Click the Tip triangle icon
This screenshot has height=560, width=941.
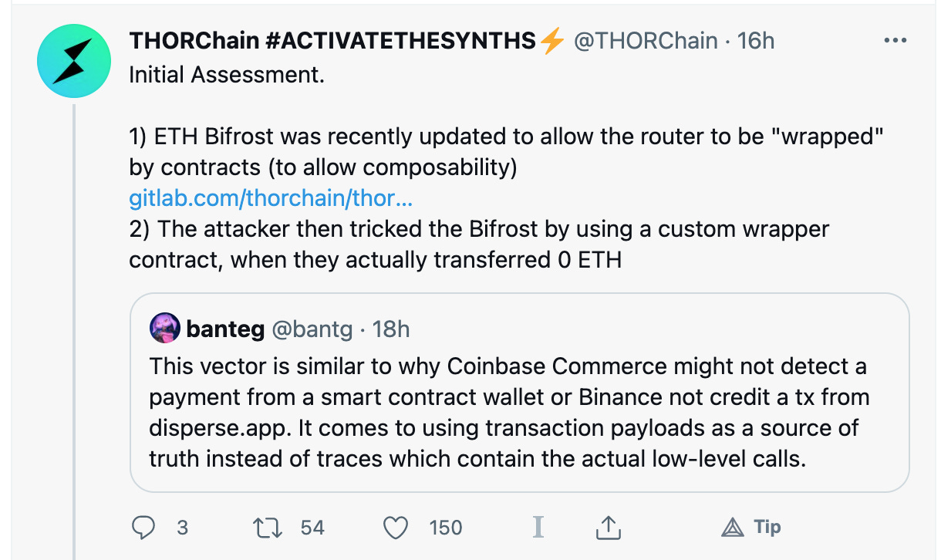click(731, 528)
